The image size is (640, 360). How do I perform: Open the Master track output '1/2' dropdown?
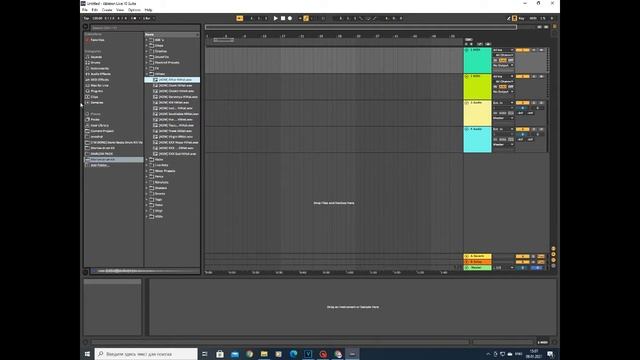tap(503, 268)
